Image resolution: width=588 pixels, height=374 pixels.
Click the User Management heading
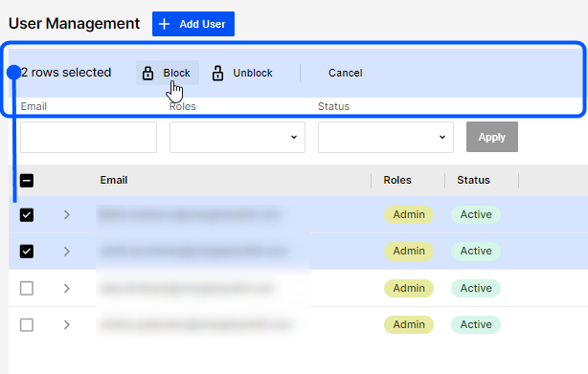[x=74, y=24]
